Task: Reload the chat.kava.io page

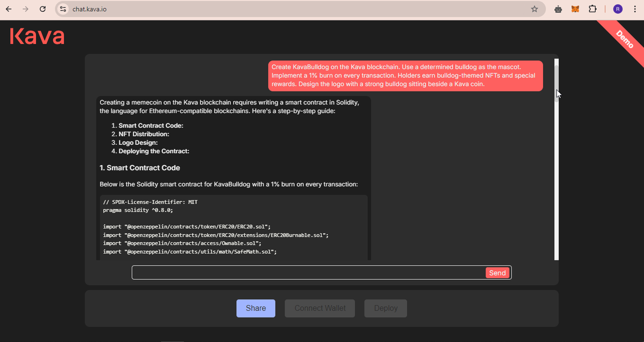Action: point(42,9)
